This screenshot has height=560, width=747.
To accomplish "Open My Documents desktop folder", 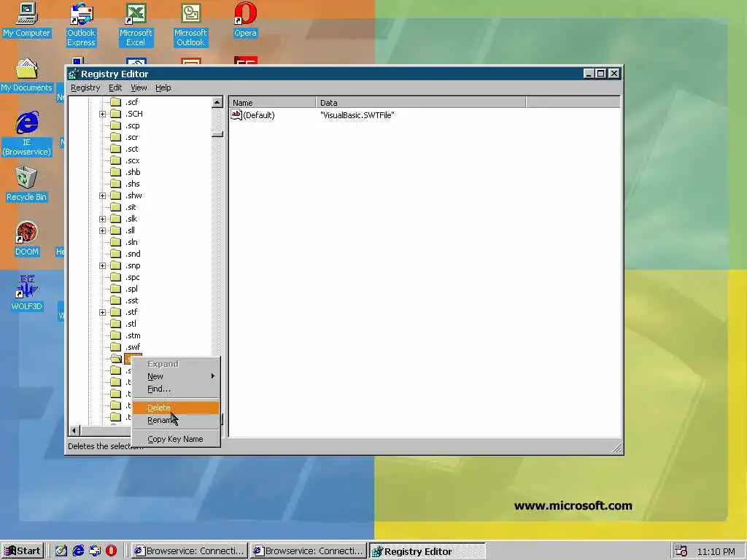I will (x=26, y=75).
